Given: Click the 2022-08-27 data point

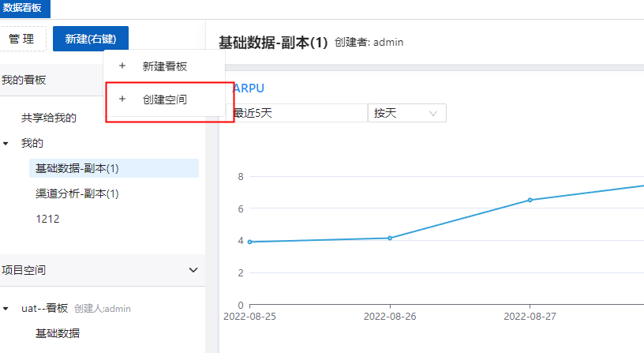Looking at the screenshot, I should 530,200.
